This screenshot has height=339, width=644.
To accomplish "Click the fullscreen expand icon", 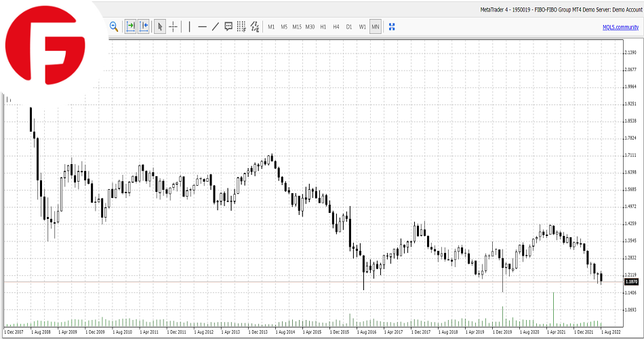I will pyautogui.click(x=392, y=26).
